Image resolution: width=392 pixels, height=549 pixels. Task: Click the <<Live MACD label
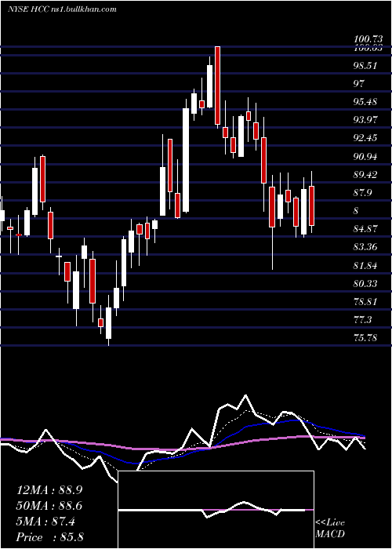330,529
